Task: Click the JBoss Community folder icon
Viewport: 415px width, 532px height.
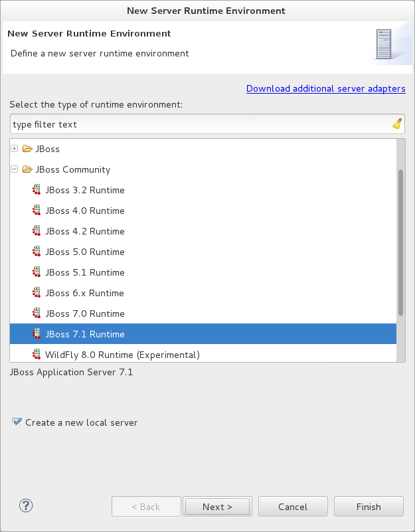Action: pos(27,169)
